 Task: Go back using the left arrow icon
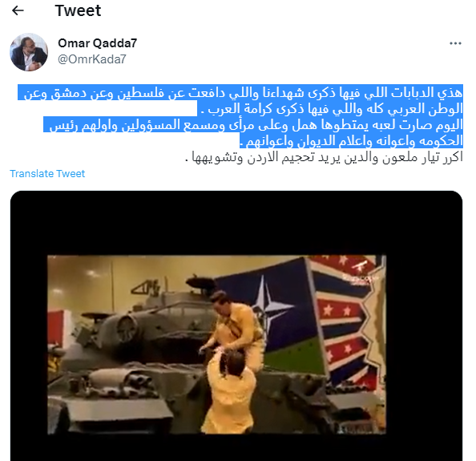point(18,10)
